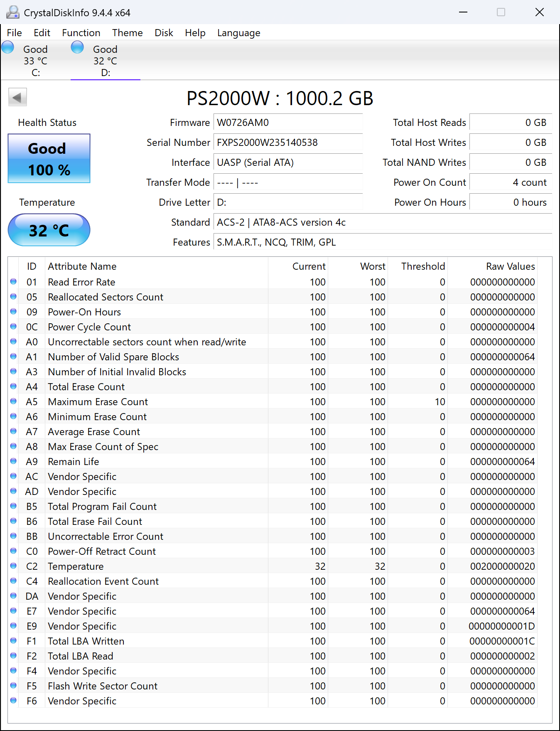
Task: Click status dot for Minimum Erase Count
Action: coord(13,416)
